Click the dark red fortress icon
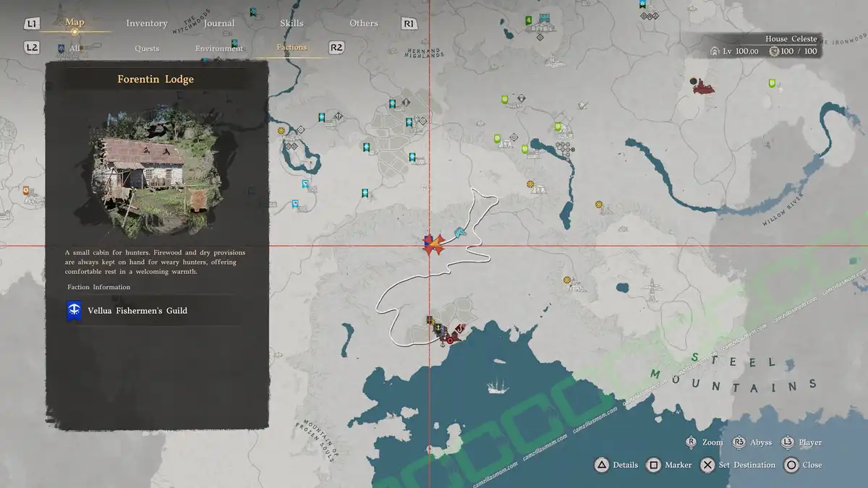The image size is (868, 488). (x=702, y=87)
